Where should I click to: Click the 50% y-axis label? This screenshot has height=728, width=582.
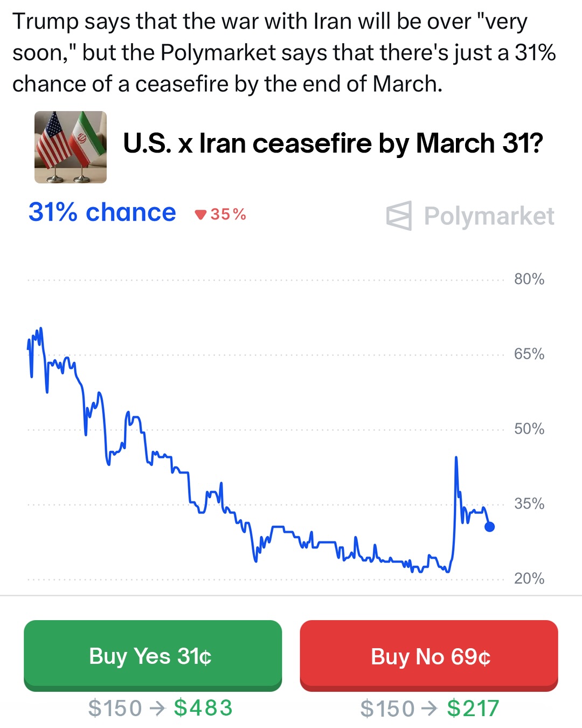(x=529, y=429)
